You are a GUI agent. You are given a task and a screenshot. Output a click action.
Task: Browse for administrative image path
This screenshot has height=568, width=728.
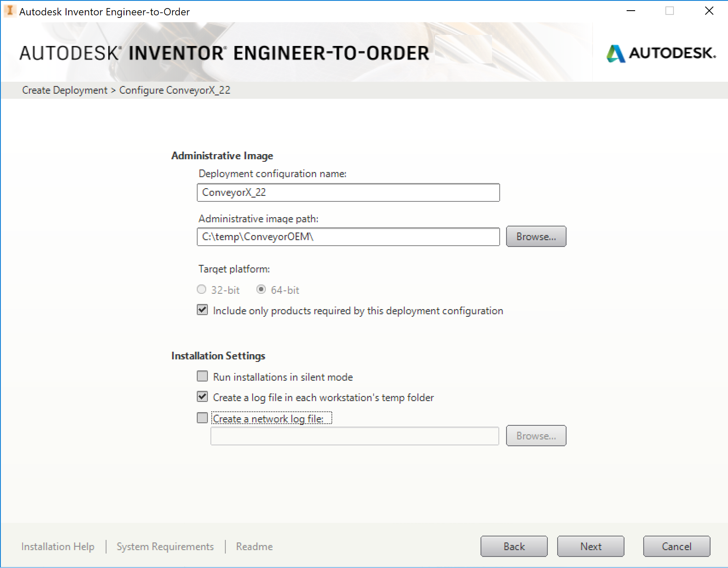coord(536,237)
